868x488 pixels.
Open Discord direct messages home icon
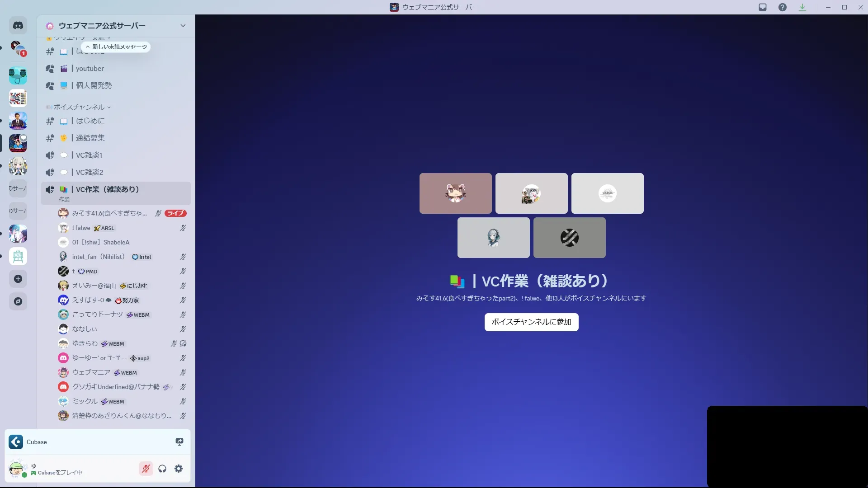[18, 26]
